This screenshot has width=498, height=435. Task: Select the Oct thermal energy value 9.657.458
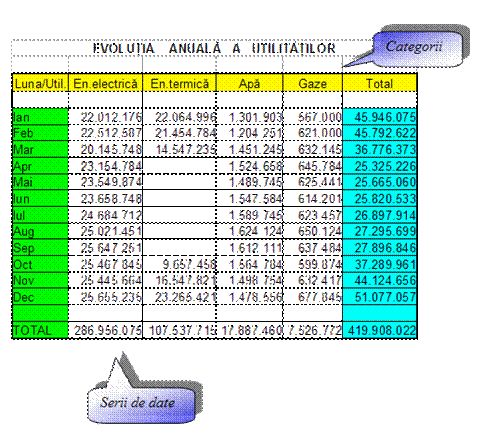[179, 264]
